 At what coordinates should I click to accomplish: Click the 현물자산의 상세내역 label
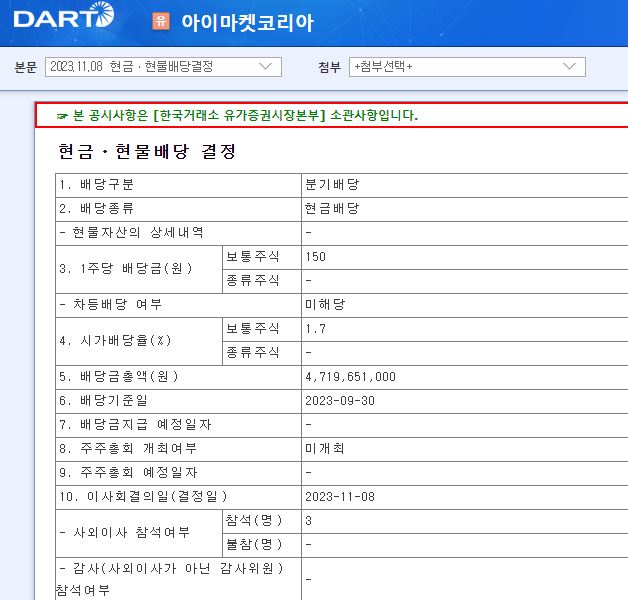click(131, 232)
